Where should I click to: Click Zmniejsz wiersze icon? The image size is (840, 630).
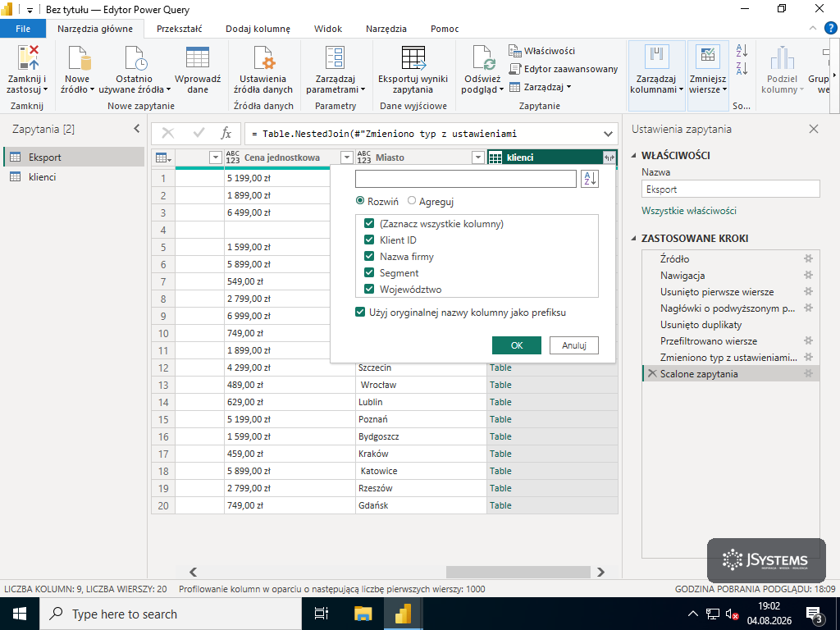[x=708, y=57]
